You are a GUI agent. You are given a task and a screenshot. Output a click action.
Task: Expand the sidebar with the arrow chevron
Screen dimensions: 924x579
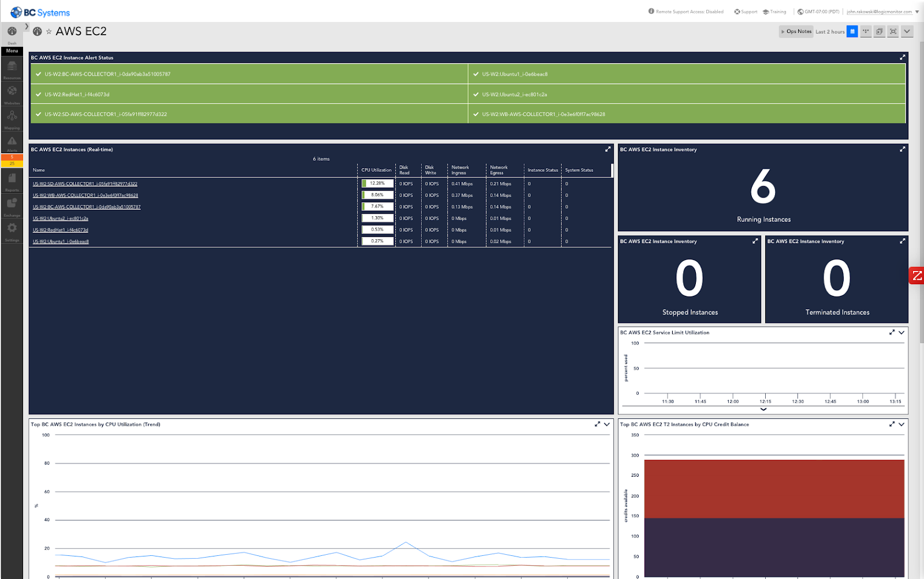[27, 27]
